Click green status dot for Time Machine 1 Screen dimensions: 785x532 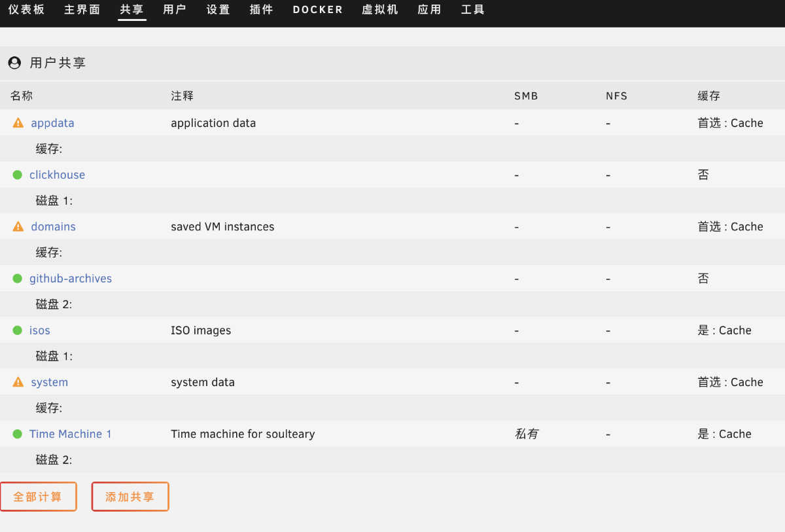(x=18, y=434)
